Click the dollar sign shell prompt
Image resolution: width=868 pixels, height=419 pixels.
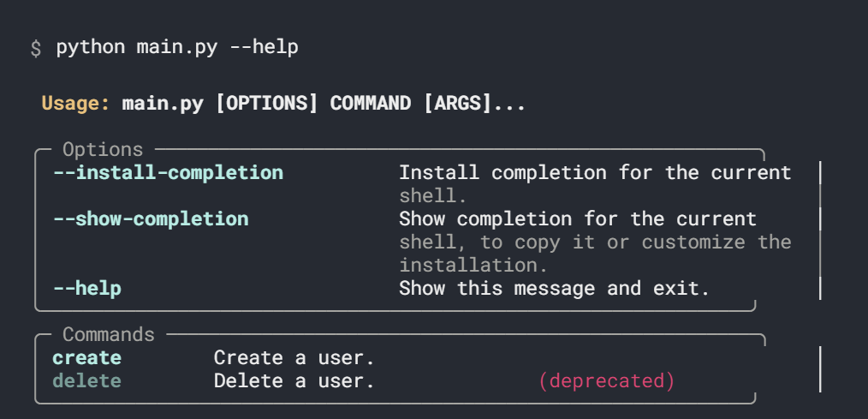(x=35, y=48)
